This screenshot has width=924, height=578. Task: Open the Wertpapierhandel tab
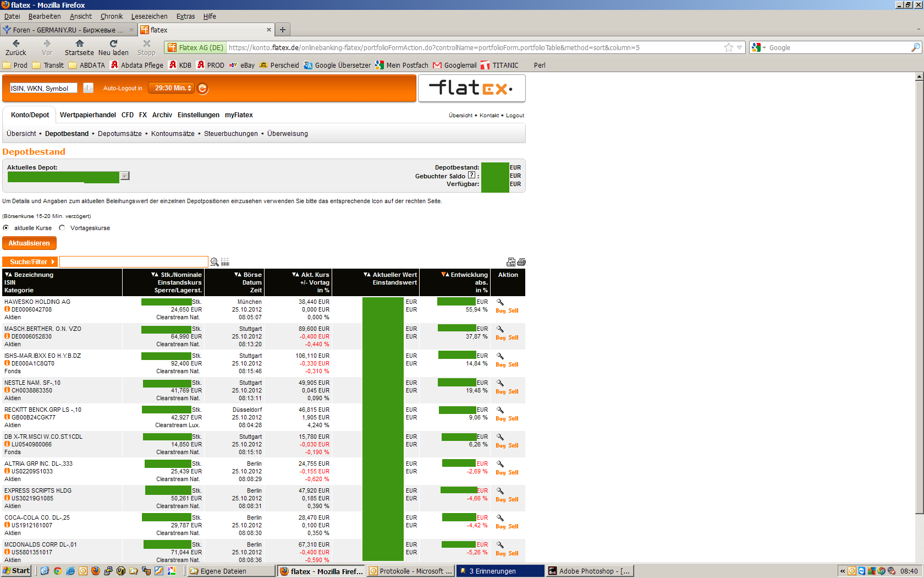88,115
